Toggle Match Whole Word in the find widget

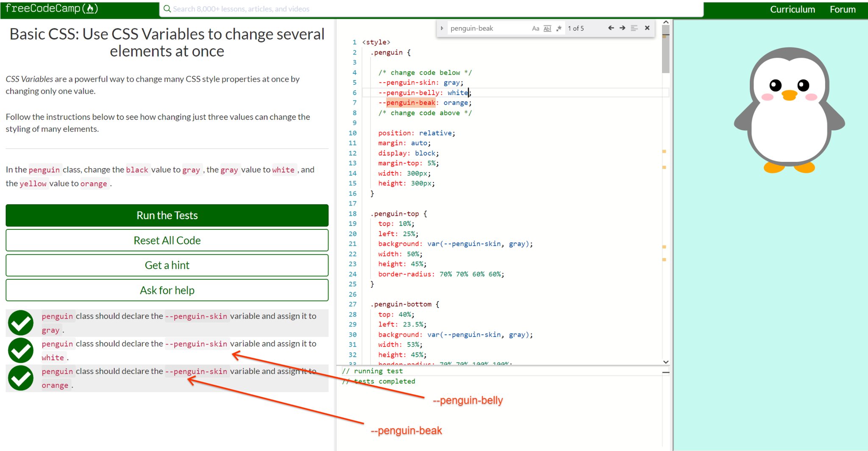pos(547,28)
